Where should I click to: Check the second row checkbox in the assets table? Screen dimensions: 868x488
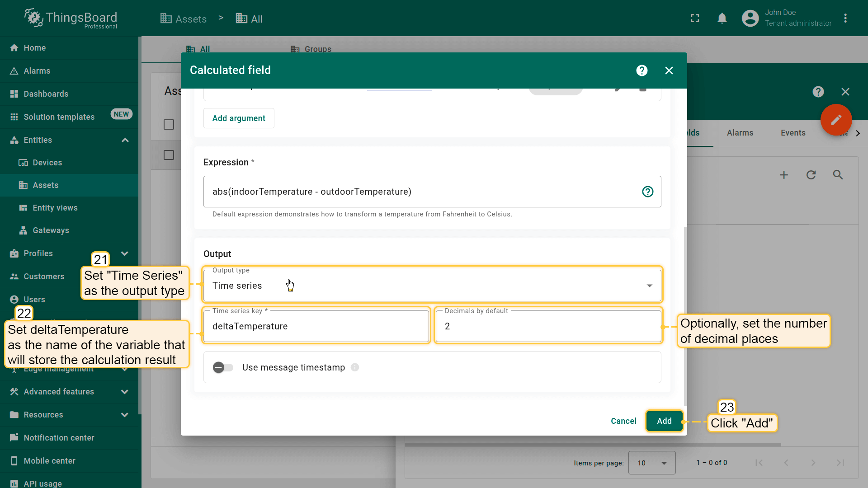169,155
